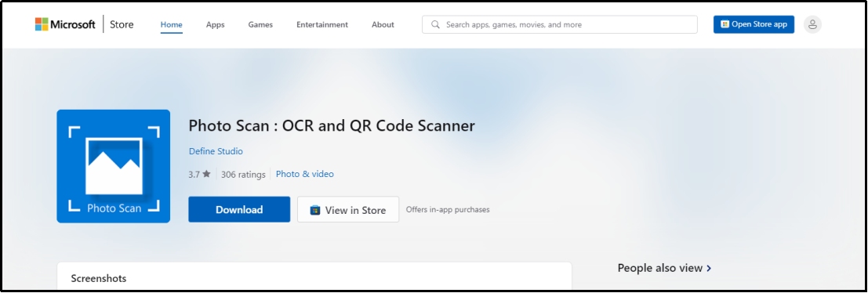Image resolution: width=868 pixels, height=293 pixels.
Task: Focus the search apps, games, movies field
Action: point(560,24)
